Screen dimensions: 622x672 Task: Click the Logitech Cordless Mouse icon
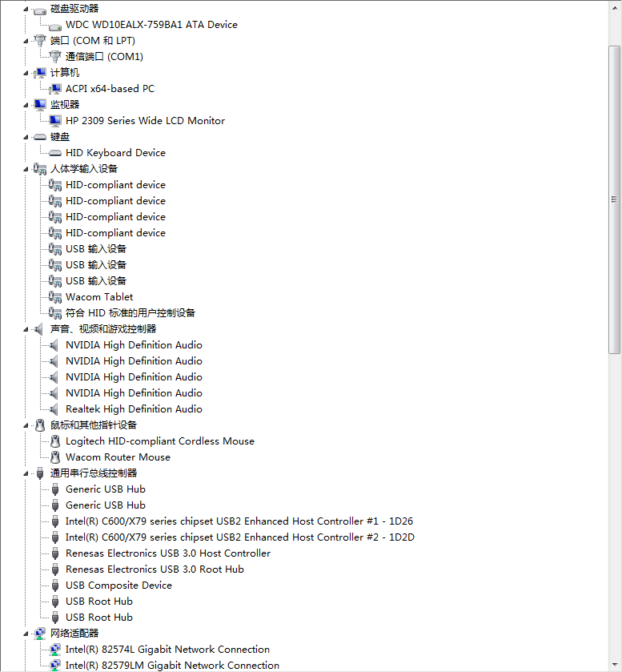pos(54,441)
